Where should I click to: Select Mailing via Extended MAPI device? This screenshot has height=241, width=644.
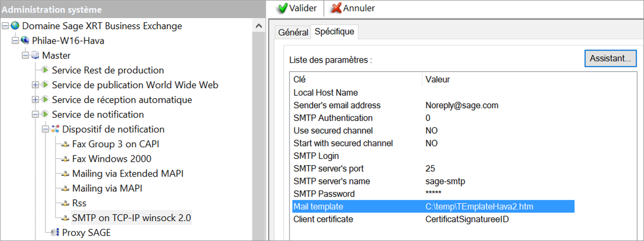click(128, 173)
